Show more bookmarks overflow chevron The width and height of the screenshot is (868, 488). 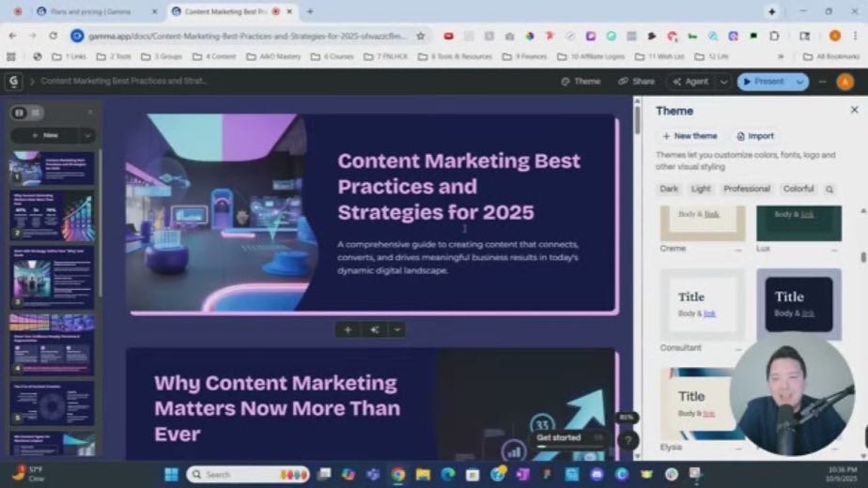[x=781, y=56]
